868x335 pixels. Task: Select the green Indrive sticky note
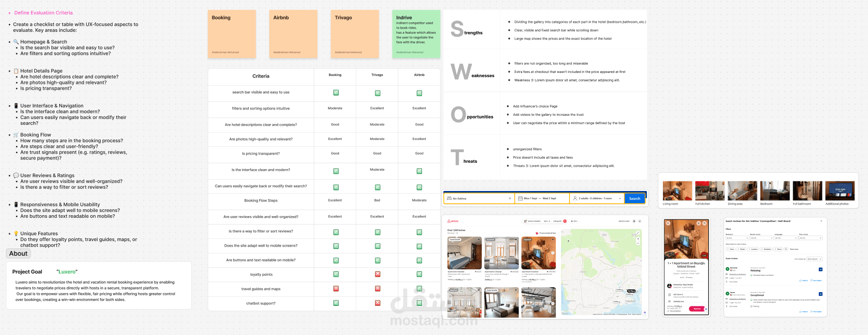[x=416, y=34]
